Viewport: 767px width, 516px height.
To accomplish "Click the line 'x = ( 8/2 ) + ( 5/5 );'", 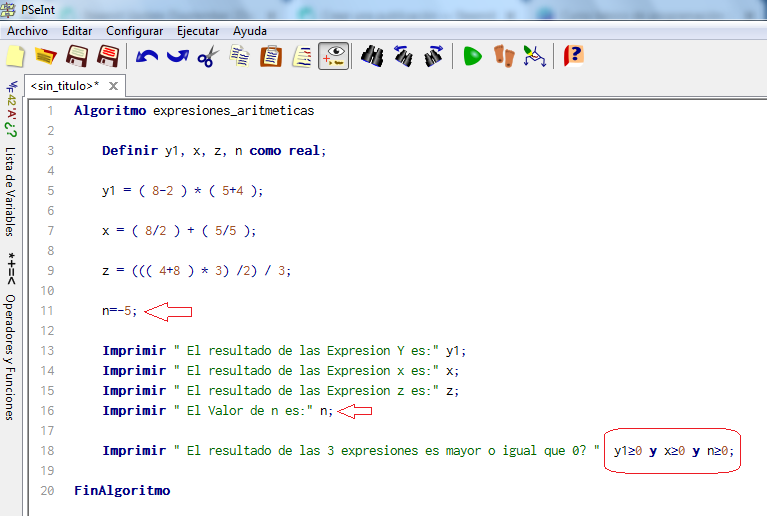I will tap(179, 231).
